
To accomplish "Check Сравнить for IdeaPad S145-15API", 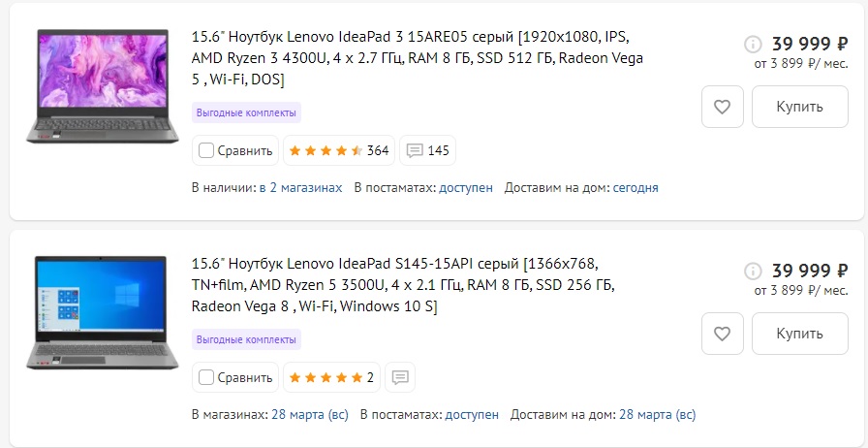I will point(235,377).
